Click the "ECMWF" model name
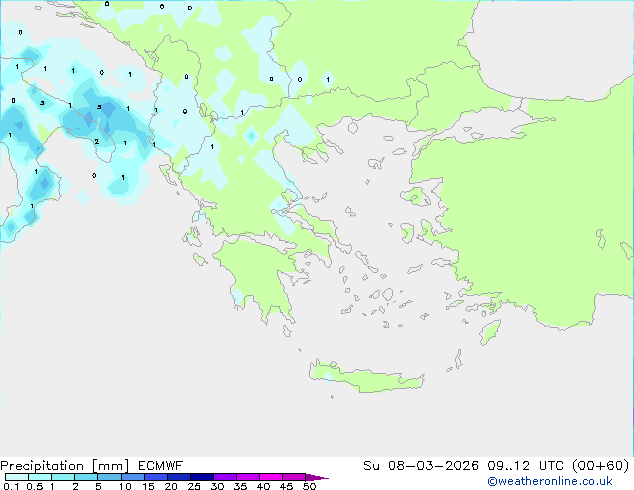This screenshot has width=634, height=490. (161, 466)
